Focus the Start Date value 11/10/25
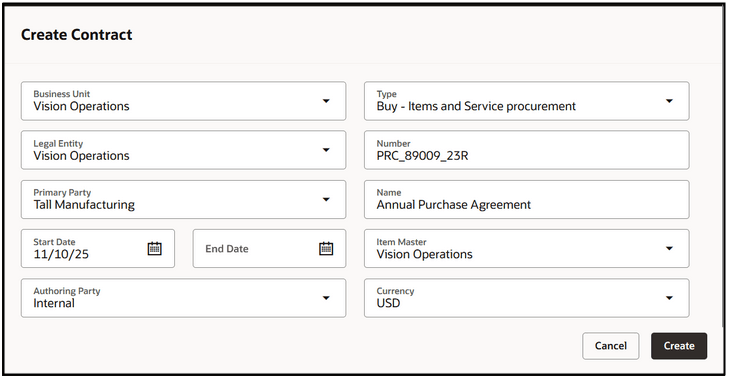This screenshot has width=731, height=380. 61,254
